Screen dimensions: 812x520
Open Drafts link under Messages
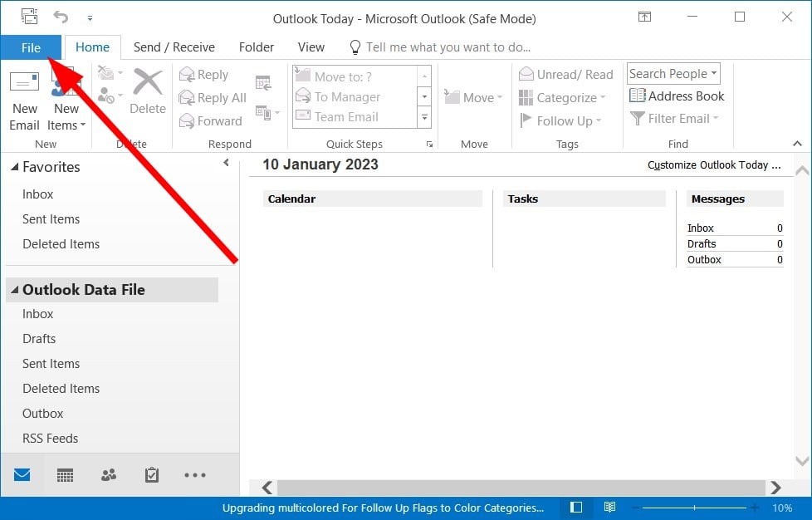tap(702, 243)
